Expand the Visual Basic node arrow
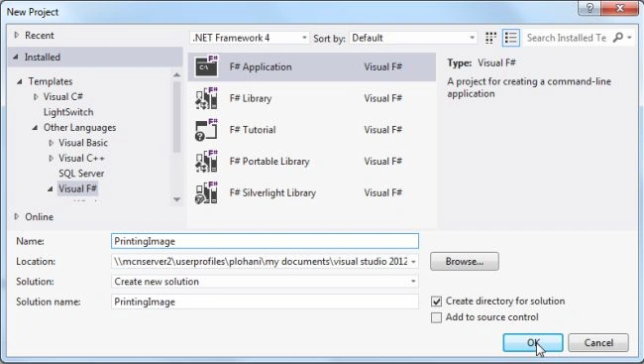 click(51, 143)
